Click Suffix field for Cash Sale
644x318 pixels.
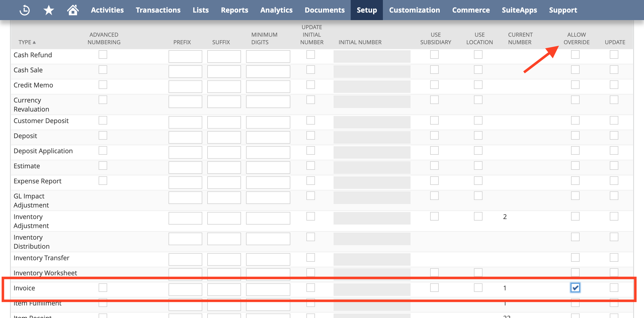pos(224,72)
